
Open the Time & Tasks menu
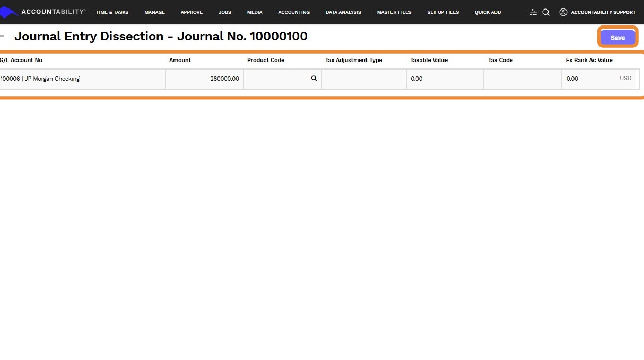(x=112, y=12)
